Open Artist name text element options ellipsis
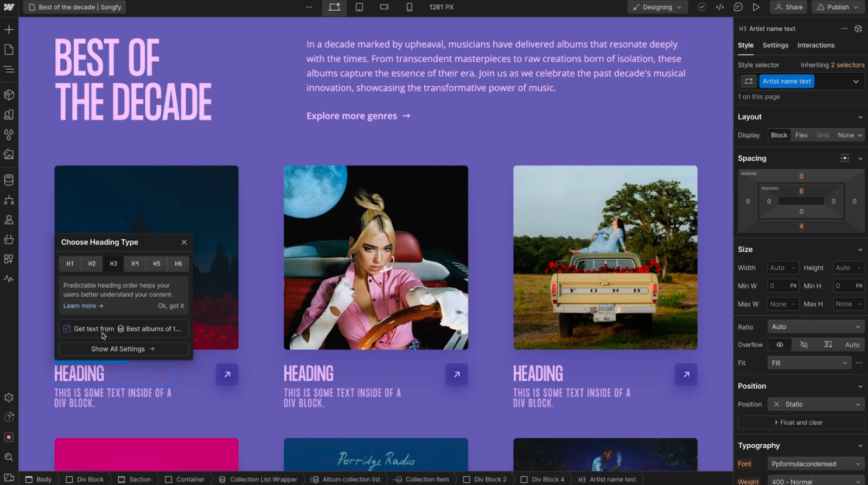 844,29
